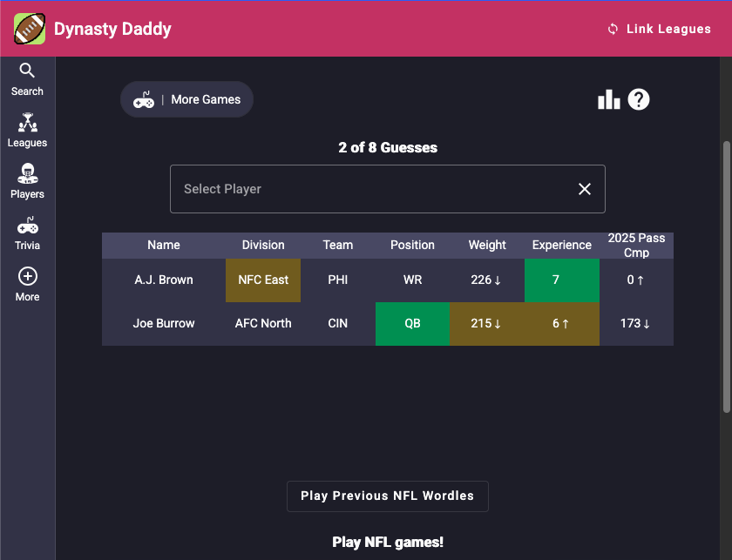This screenshot has height=560, width=732.
Task: Open the stats bar chart icon
Action: tap(608, 100)
